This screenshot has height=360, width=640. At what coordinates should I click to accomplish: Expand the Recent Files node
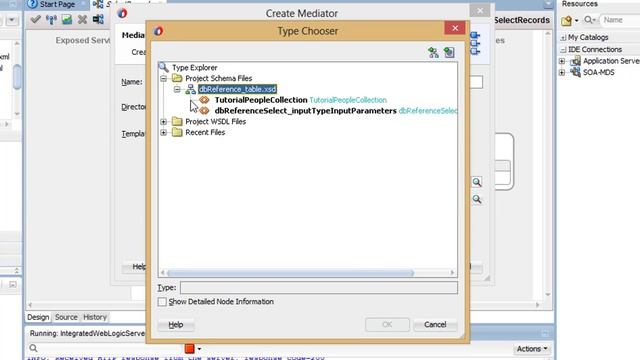click(x=164, y=132)
